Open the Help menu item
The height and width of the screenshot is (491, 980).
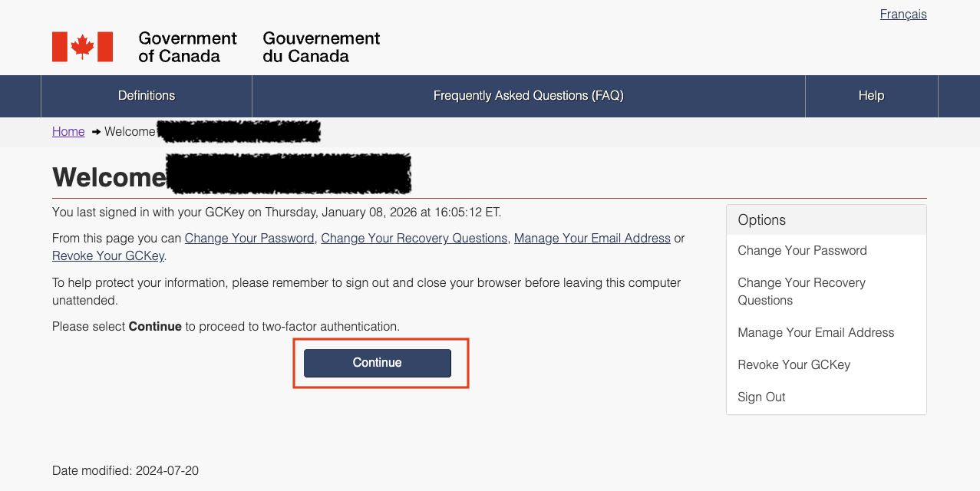coord(871,96)
